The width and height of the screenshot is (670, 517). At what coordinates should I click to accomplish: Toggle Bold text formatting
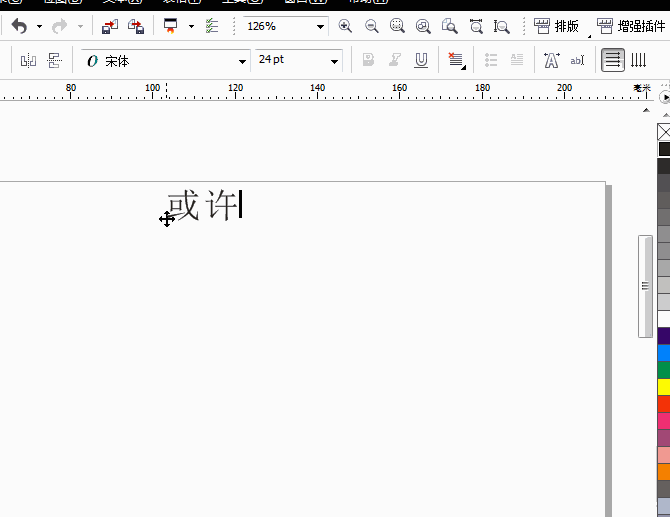[x=368, y=60]
